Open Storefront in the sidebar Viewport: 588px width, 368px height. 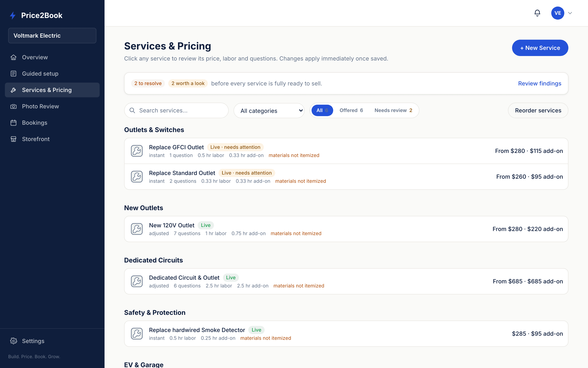[52, 139]
